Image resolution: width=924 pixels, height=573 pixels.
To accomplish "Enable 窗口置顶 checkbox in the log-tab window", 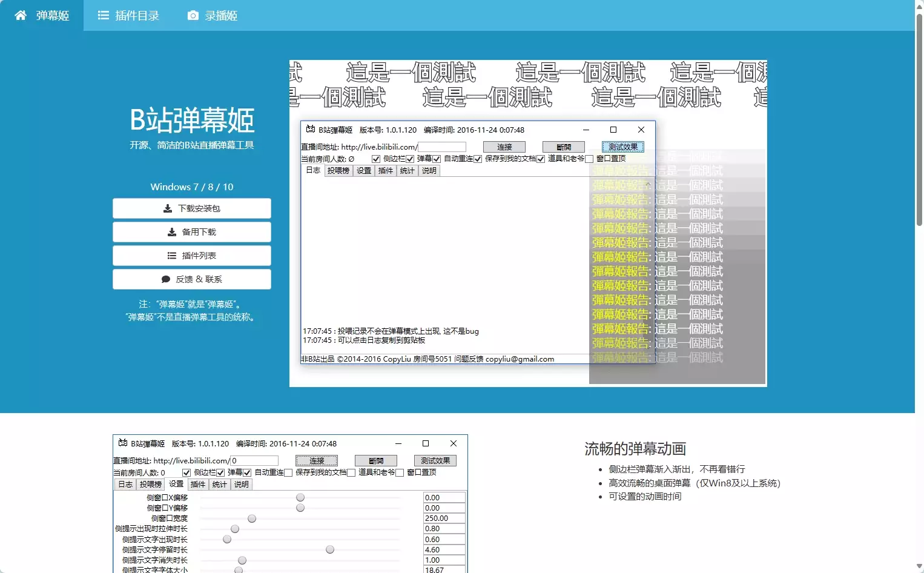I will (x=589, y=159).
